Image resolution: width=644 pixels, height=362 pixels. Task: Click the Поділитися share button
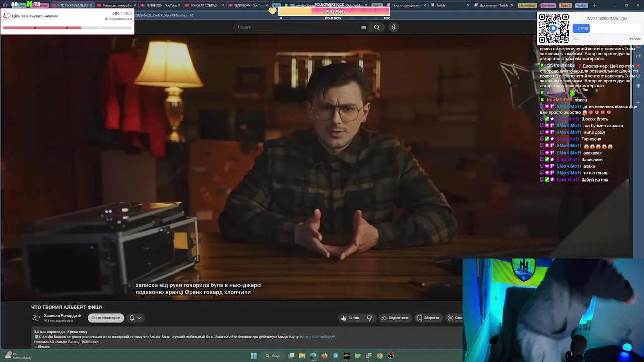point(394,318)
